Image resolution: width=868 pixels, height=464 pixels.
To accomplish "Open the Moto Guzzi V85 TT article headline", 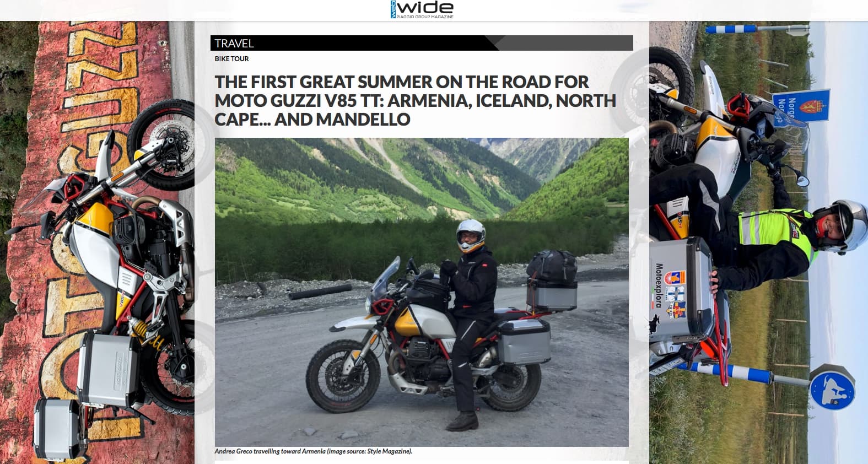I will pos(415,100).
